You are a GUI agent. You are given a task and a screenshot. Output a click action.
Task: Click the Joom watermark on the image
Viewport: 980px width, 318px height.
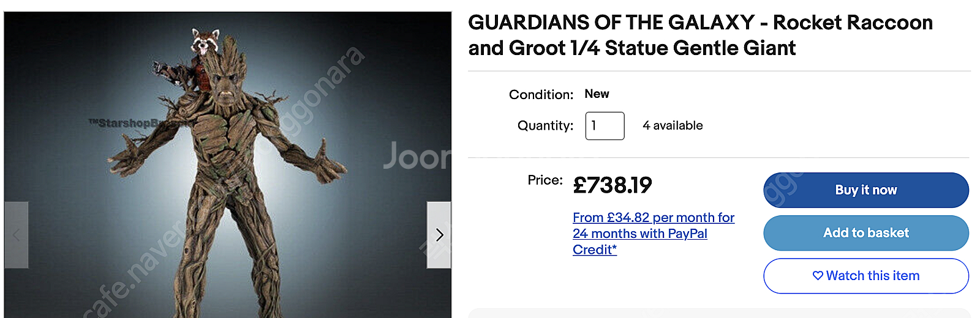pyautogui.click(x=417, y=157)
